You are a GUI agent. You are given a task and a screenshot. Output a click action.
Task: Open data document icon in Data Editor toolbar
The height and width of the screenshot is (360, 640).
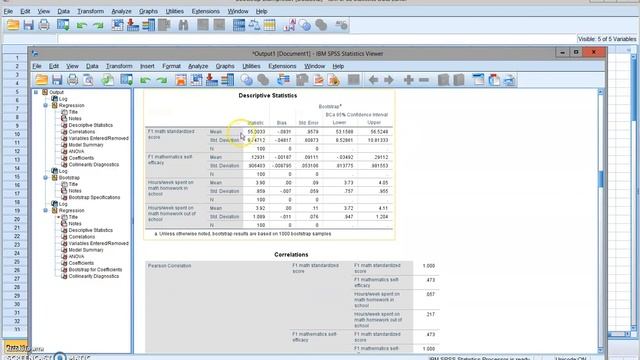point(13,25)
